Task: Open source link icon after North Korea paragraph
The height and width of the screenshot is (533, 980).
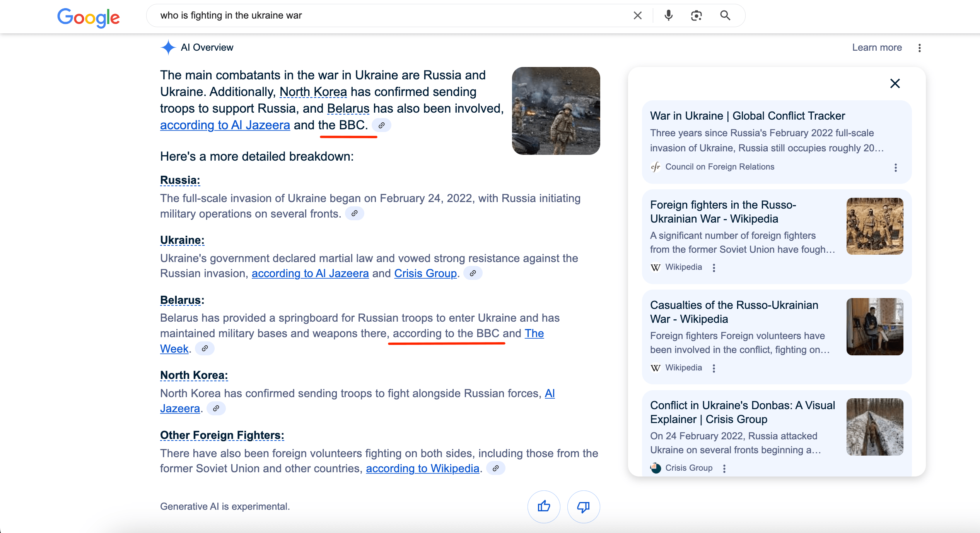Action: coord(216,409)
